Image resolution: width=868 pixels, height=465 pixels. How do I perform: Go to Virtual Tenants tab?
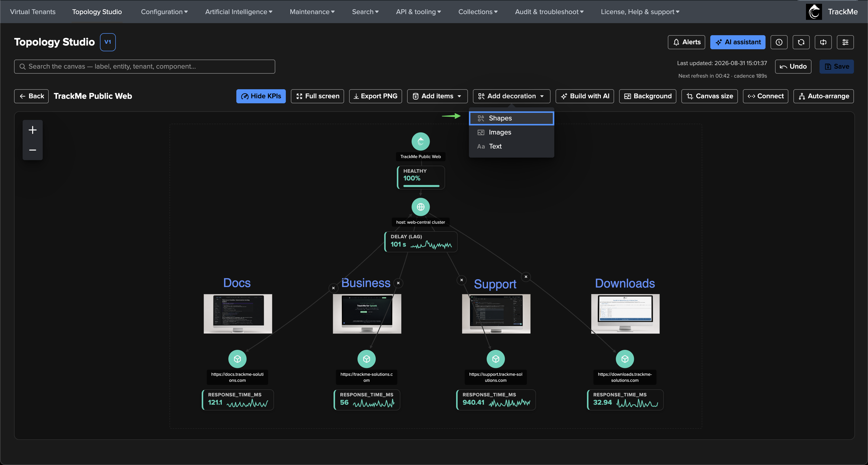click(33, 12)
